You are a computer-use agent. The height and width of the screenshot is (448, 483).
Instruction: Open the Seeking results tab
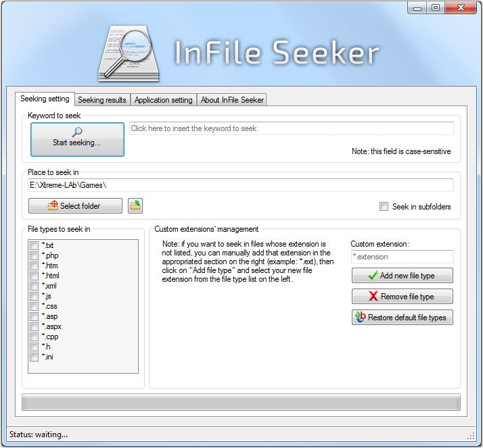point(102,100)
